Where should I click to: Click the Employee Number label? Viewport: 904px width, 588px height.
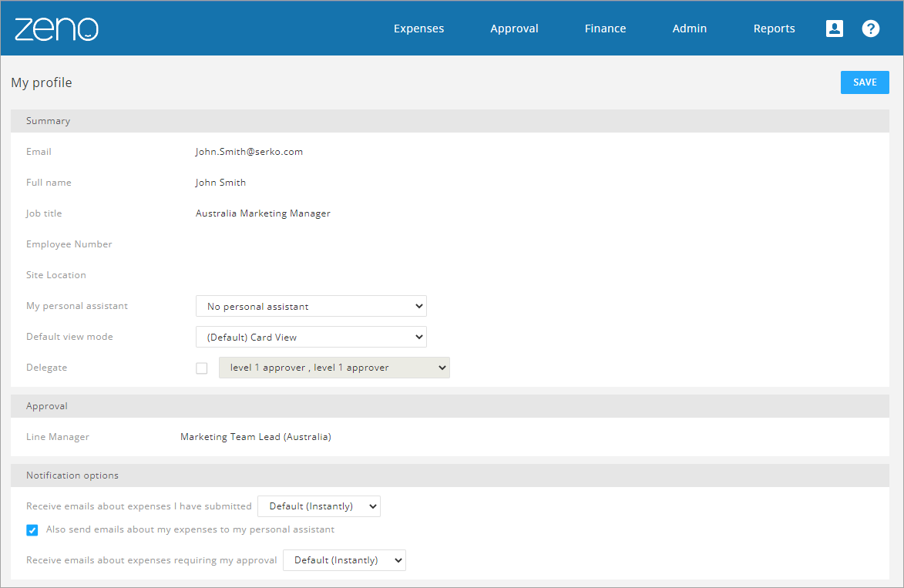point(69,244)
